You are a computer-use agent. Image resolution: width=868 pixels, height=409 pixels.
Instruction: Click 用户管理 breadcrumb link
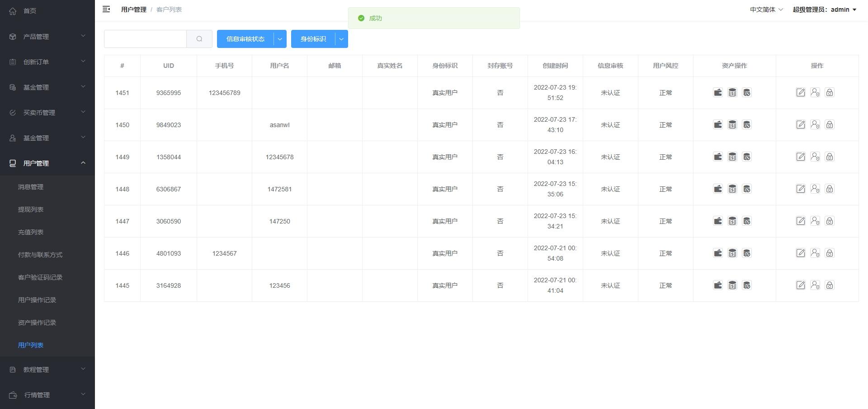(134, 10)
